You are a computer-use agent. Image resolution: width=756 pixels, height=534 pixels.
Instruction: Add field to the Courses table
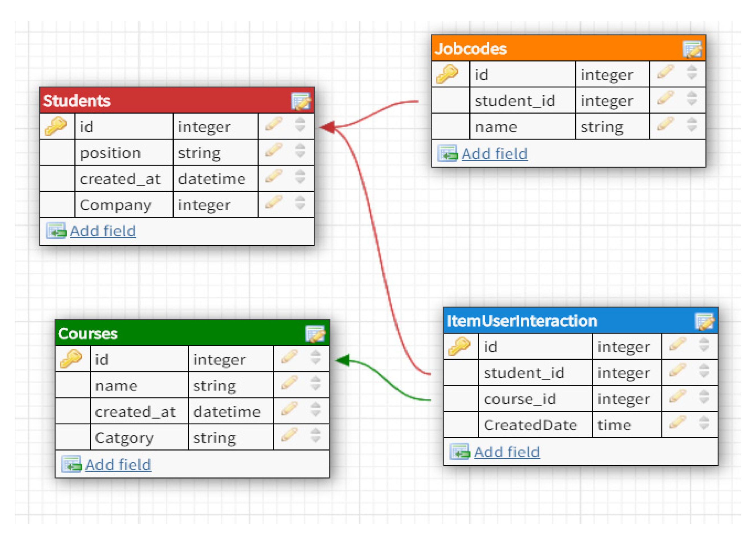pyautogui.click(x=118, y=465)
